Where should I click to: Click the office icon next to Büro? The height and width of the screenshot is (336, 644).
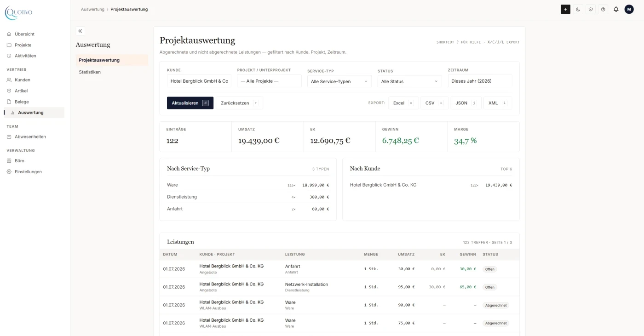click(9, 161)
